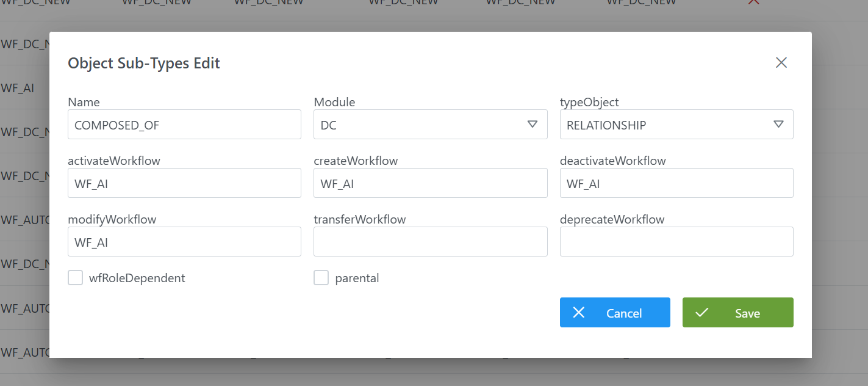Click the Name field containing COMPOSED_OF
Screen dimensions: 868x386
tap(184, 125)
